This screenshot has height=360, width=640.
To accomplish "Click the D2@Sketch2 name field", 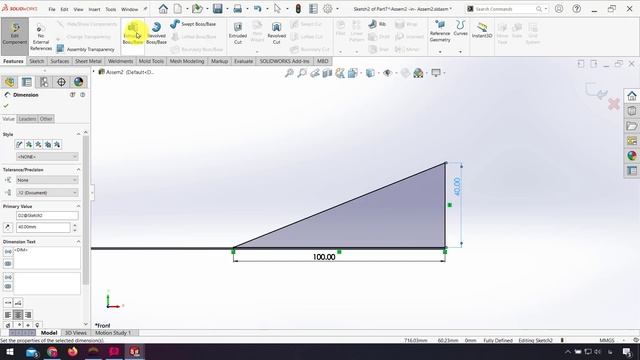I will (x=47, y=216).
